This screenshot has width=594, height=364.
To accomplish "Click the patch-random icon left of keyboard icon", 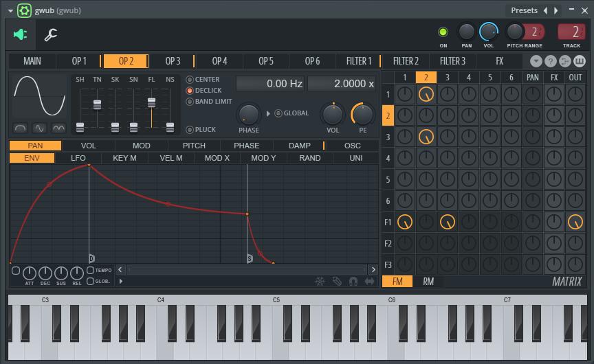I will [565, 61].
